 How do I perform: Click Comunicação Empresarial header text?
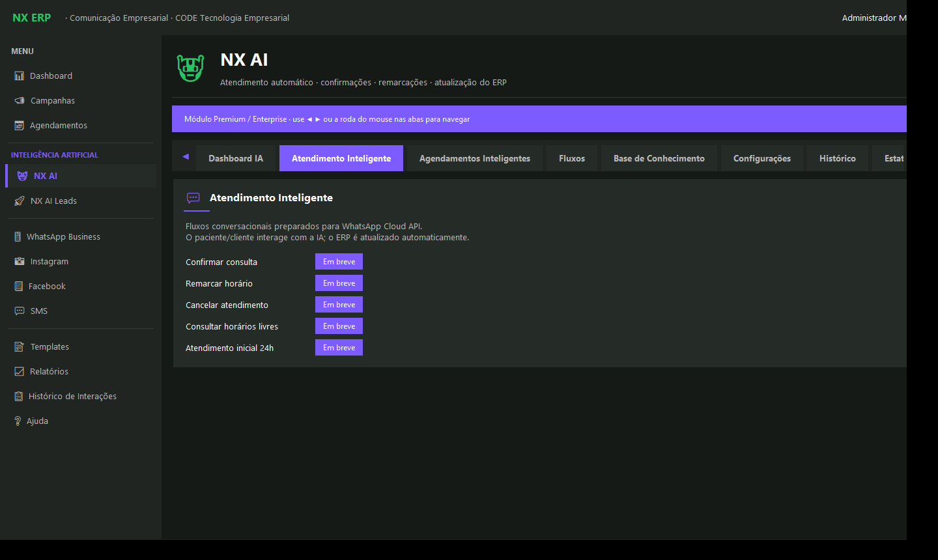coord(119,18)
